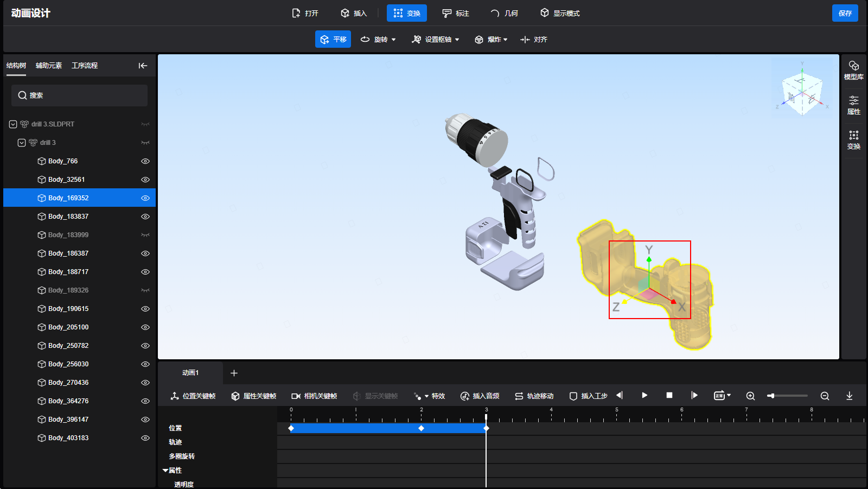
Task: Hide Body_403183 using eye icon
Action: click(x=145, y=438)
